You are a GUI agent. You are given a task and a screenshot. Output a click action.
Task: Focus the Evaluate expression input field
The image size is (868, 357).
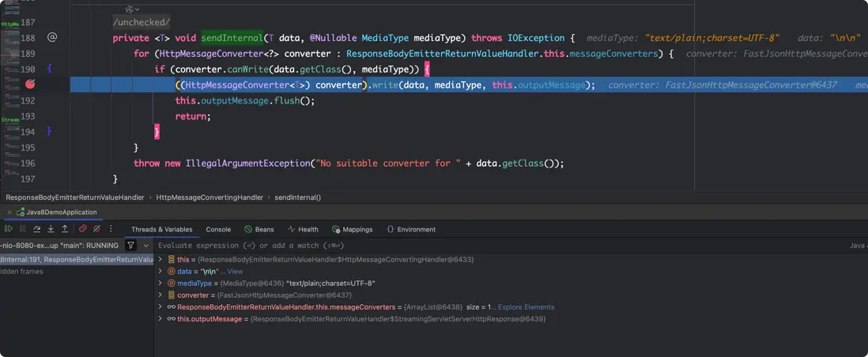coord(498,245)
